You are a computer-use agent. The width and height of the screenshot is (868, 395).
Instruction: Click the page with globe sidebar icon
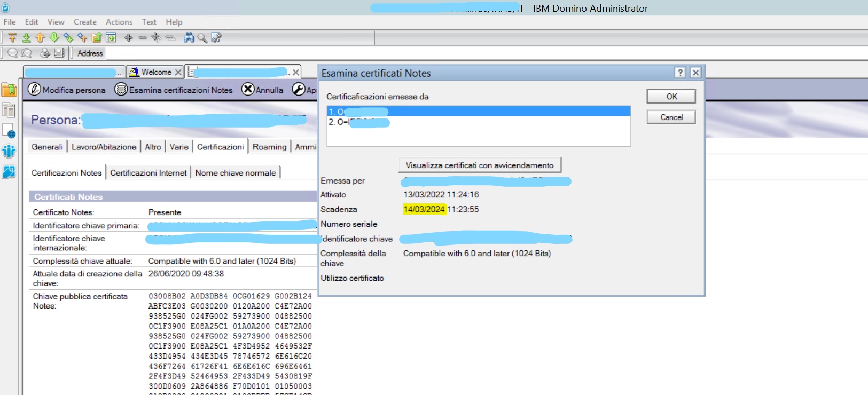[x=9, y=131]
